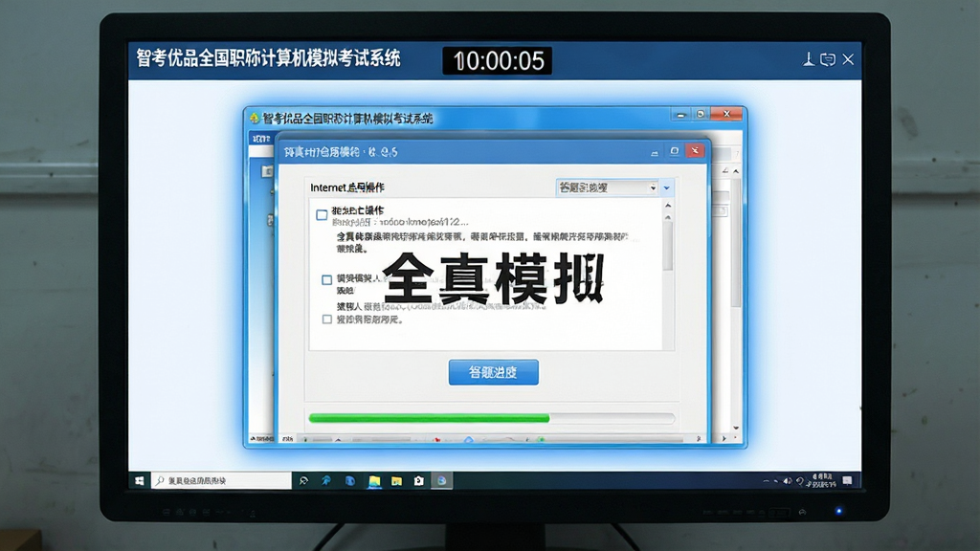The width and height of the screenshot is (980, 551).
Task: Click scroll-down arrow of the middle window scrollbar
Action: click(x=736, y=428)
